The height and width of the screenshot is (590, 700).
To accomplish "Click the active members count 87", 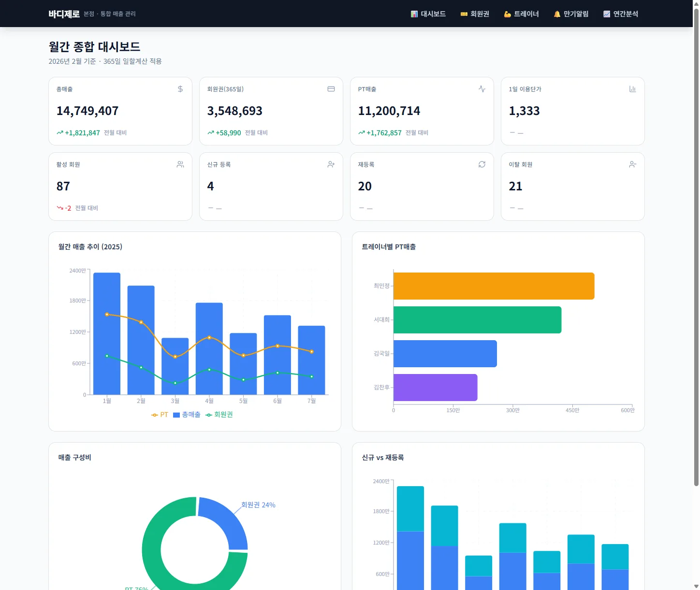I will pos(63,187).
